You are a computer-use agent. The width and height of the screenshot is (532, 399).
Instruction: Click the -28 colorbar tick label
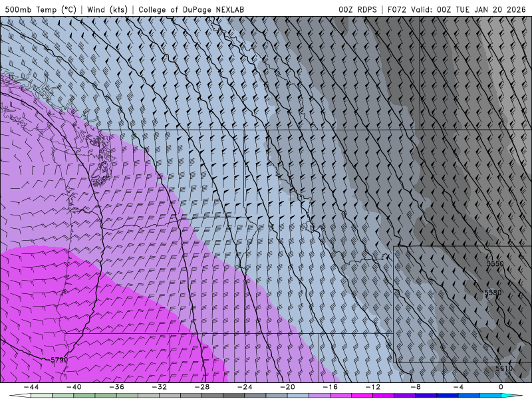point(202,387)
